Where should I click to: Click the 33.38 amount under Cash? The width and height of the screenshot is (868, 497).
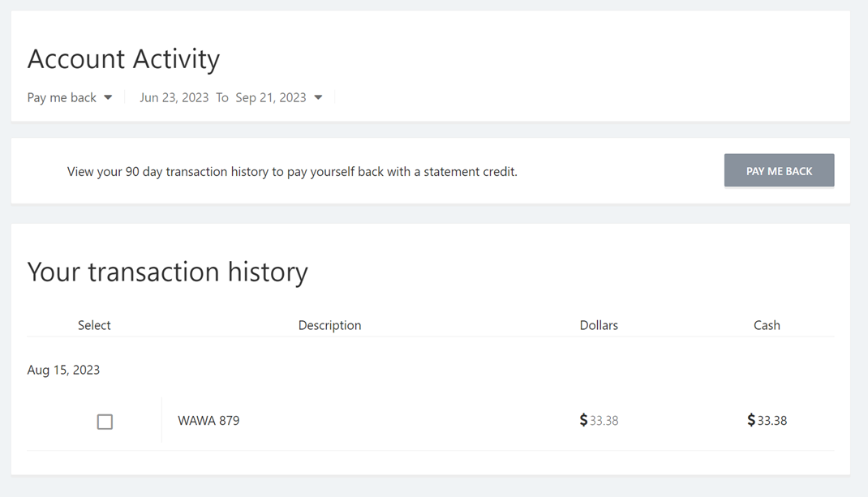click(x=772, y=421)
